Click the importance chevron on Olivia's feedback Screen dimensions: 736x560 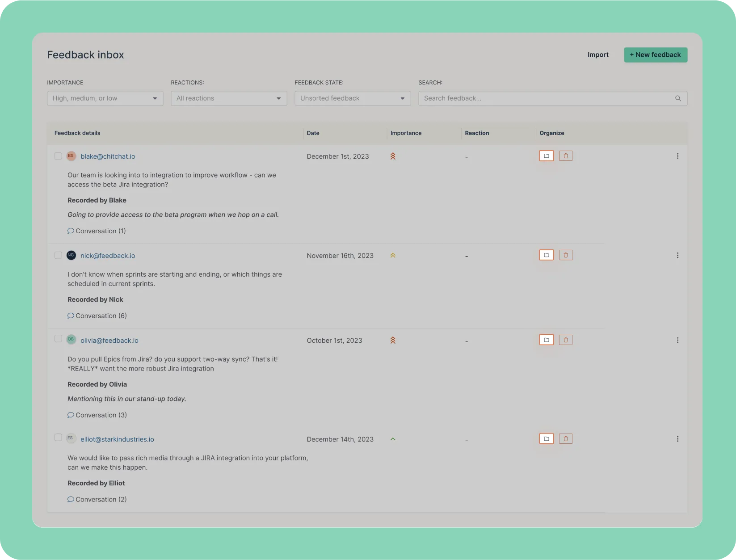(x=392, y=340)
